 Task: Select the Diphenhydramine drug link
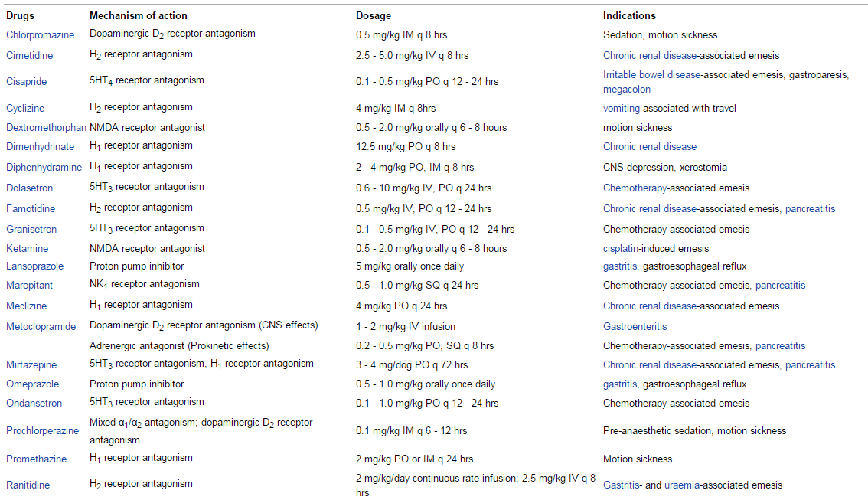click(44, 168)
